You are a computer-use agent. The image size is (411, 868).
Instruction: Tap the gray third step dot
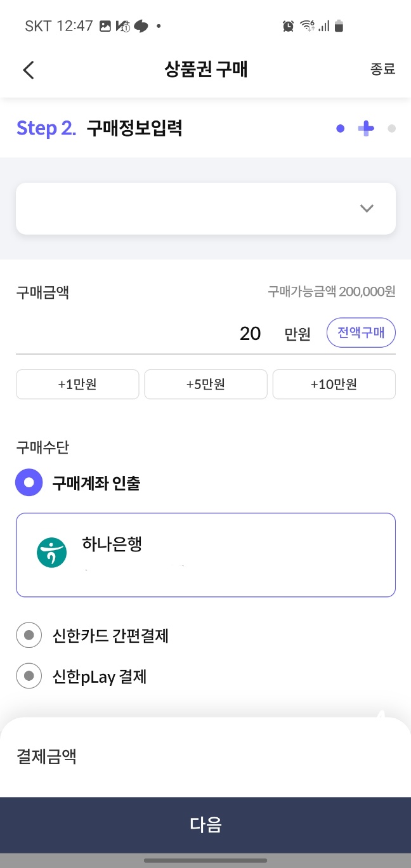(391, 128)
